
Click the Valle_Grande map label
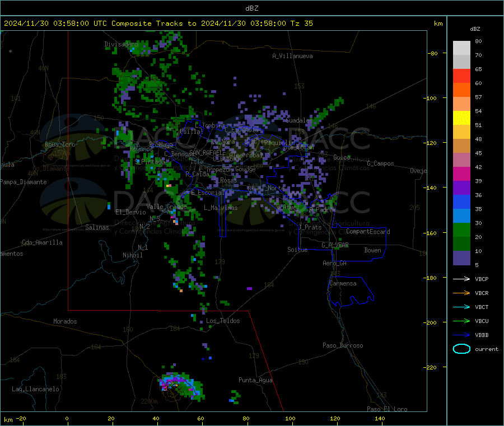[x=166, y=207]
